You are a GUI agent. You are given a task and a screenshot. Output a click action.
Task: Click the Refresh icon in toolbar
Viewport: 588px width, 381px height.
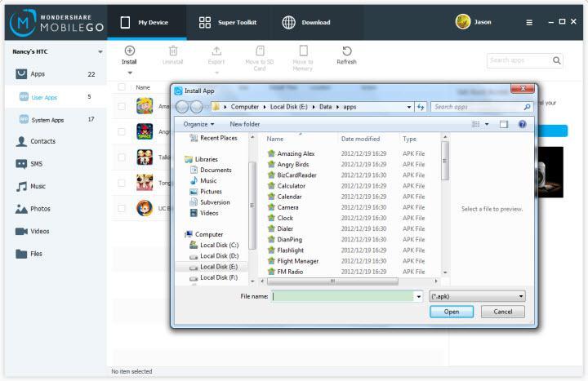pos(347,51)
